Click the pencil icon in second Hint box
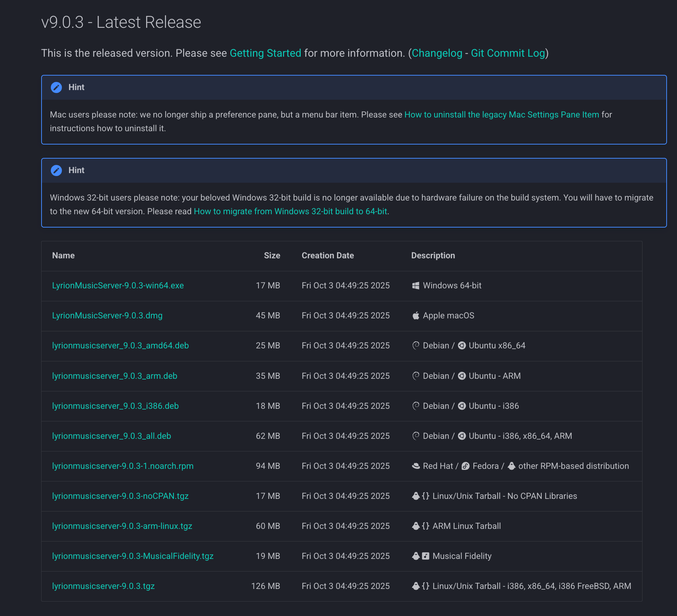Image resolution: width=677 pixels, height=616 pixels. click(56, 170)
